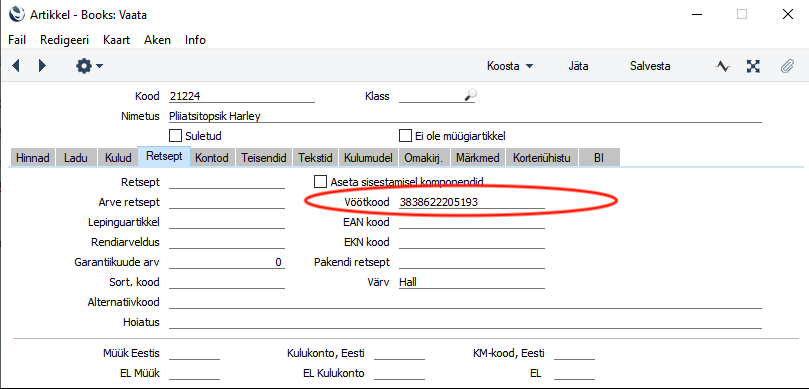The width and height of the screenshot is (809, 389).
Task: Click the EL Kulukonto field
Action: click(x=399, y=374)
